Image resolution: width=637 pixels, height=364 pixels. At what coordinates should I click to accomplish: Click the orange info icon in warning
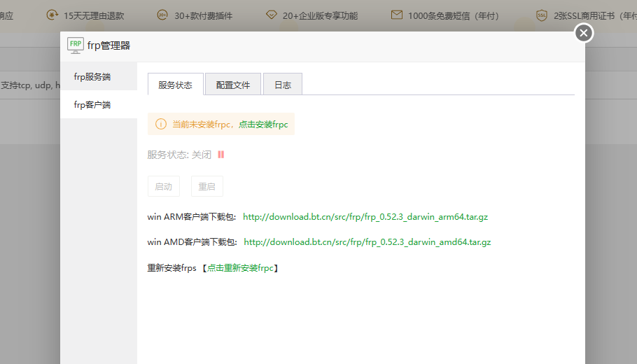pyautogui.click(x=161, y=124)
